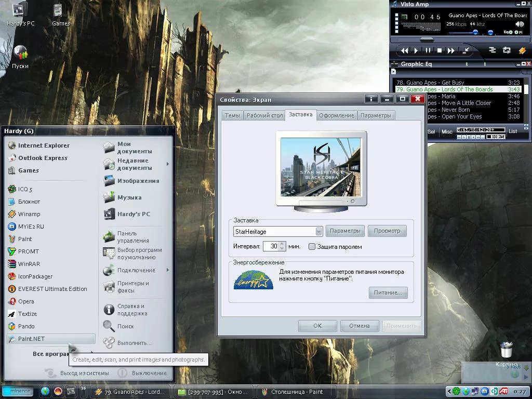Click the Интервал minutes input field
This screenshot has height=399, width=532.
(x=271, y=246)
